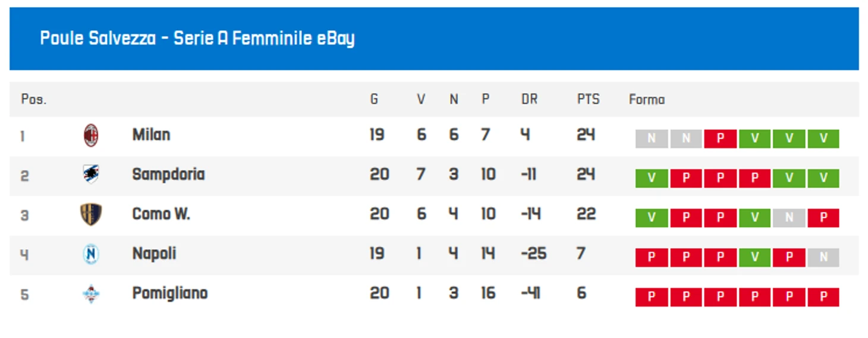Open the Como W. team link
This screenshot has width=868, height=338.
click(x=161, y=214)
